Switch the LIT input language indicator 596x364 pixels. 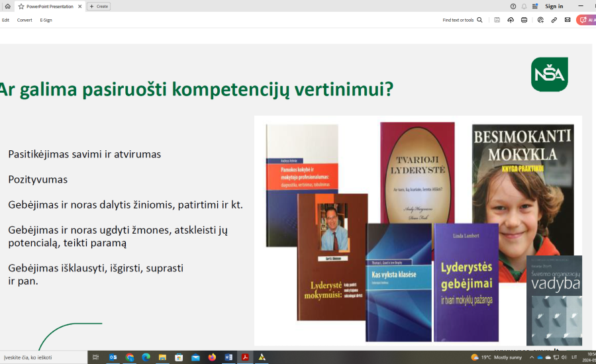574,357
